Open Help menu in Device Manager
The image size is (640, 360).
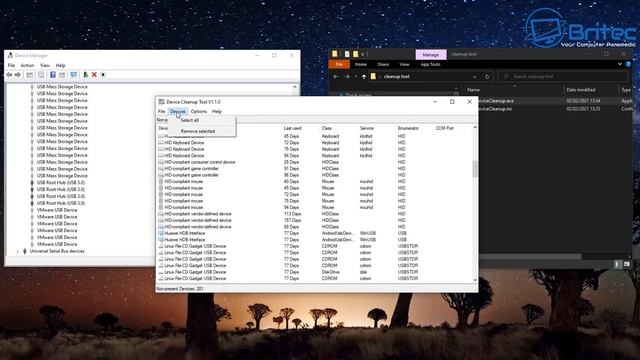click(60, 65)
